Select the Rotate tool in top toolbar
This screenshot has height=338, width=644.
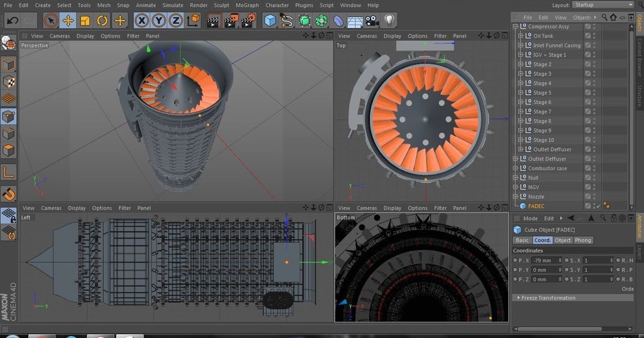pos(102,21)
